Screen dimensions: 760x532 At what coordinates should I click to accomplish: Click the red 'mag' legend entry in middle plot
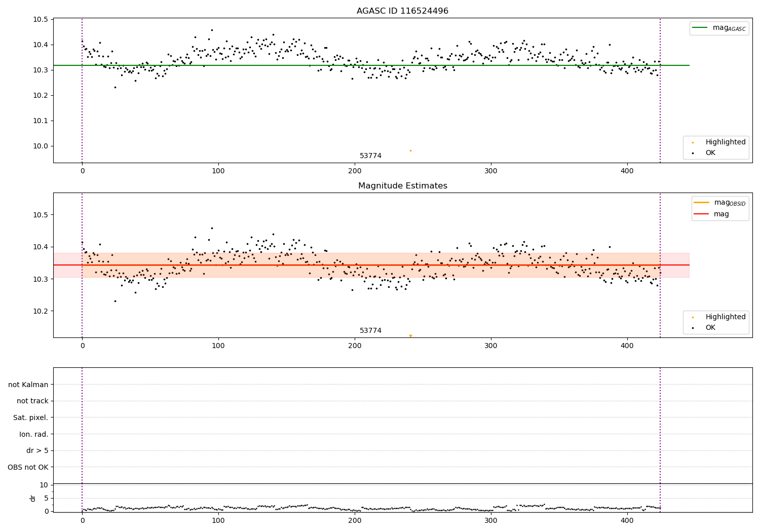(x=711, y=214)
